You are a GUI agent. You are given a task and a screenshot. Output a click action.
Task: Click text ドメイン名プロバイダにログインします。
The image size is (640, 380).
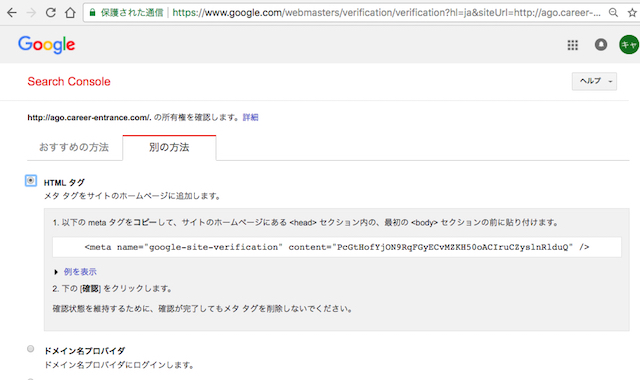tap(119, 365)
